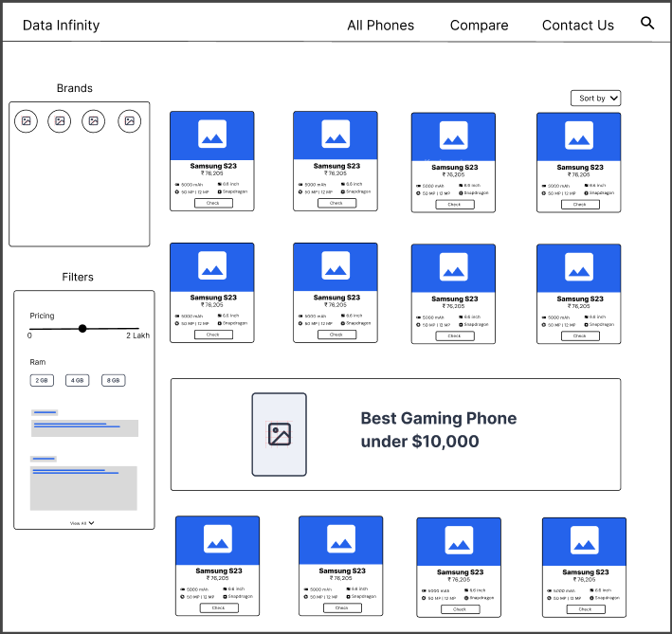Select the first brand logo circle
Image resolution: width=672 pixels, height=634 pixels.
click(27, 121)
